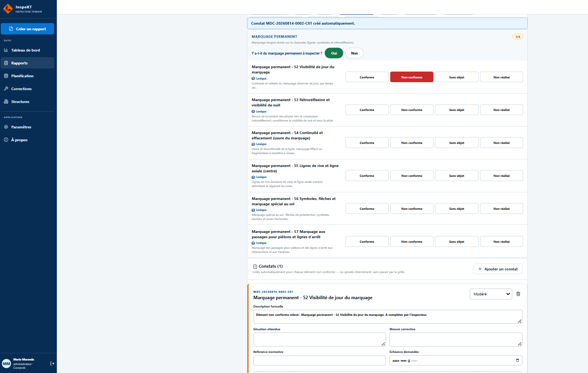This screenshot has height=373, width=588.
Task: Mark item 52 Visibilité de jour as Conforme
Action: tap(367, 77)
